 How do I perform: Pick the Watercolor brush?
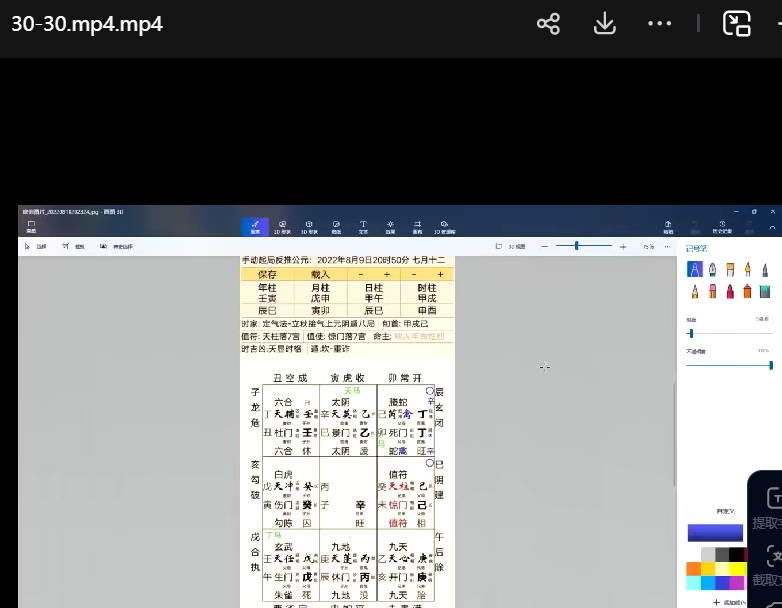coord(746,270)
